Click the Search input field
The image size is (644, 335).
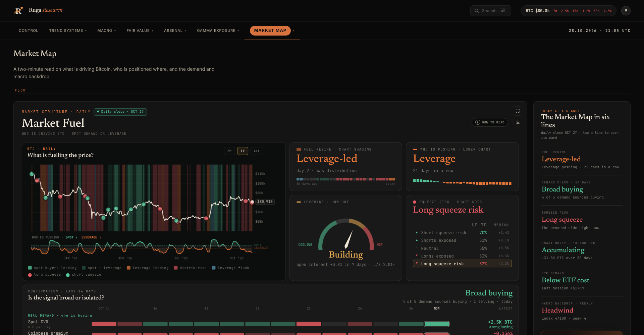(490, 11)
